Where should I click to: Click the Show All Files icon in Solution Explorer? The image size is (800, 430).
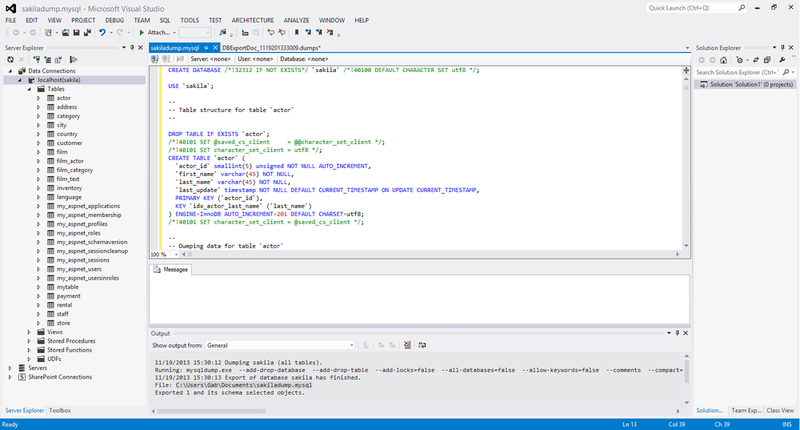tap(767, 60)
